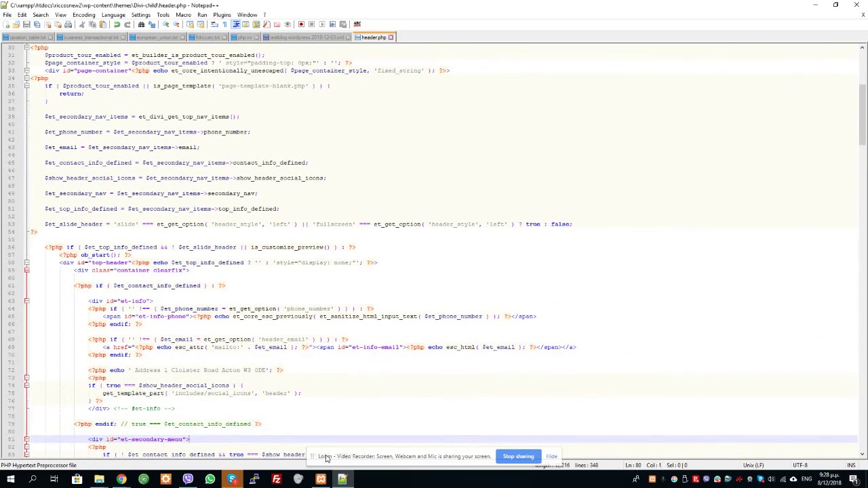Collapse fold at div id="et-info" line
The image size is (868, 488).
26,301
